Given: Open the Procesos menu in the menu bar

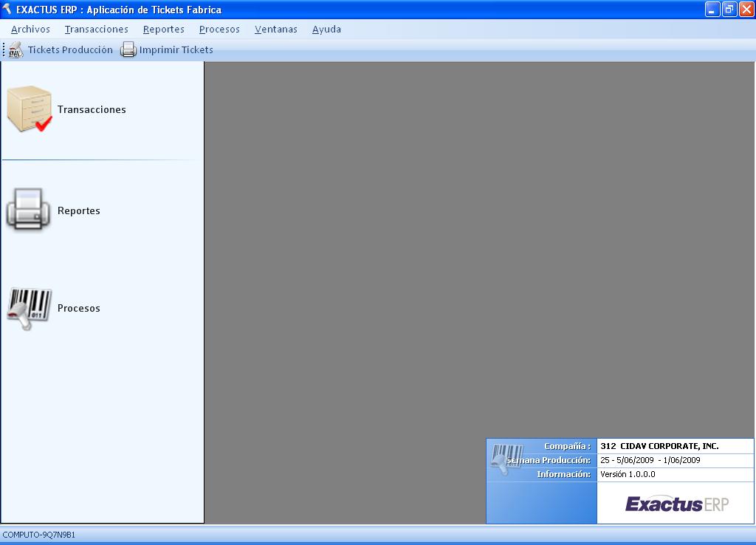Looking at the screenshot, I should [x=219, y=30].
